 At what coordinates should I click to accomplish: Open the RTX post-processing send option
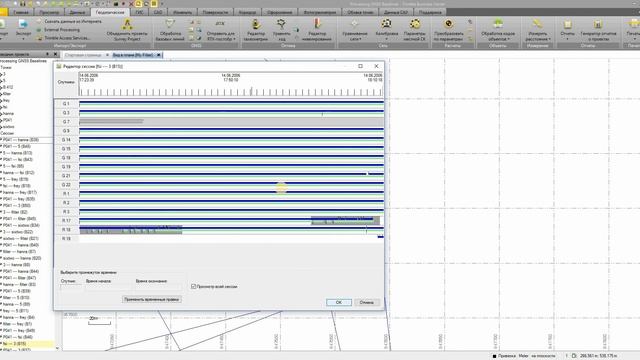(220, 29)
